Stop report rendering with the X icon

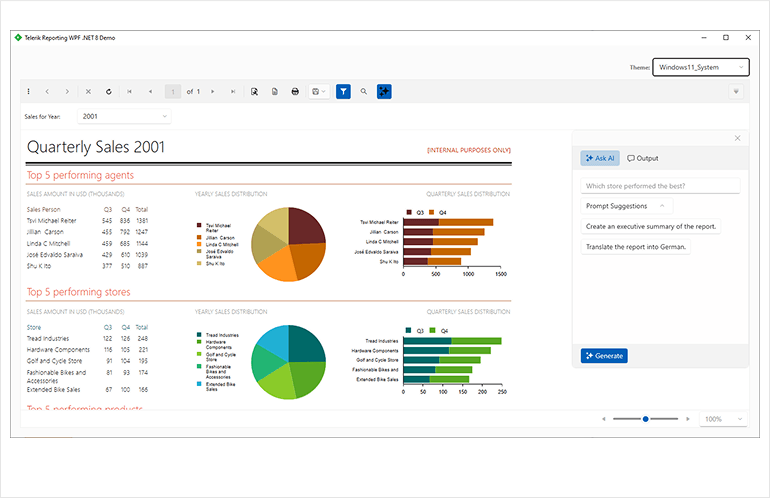click(88, 91)
